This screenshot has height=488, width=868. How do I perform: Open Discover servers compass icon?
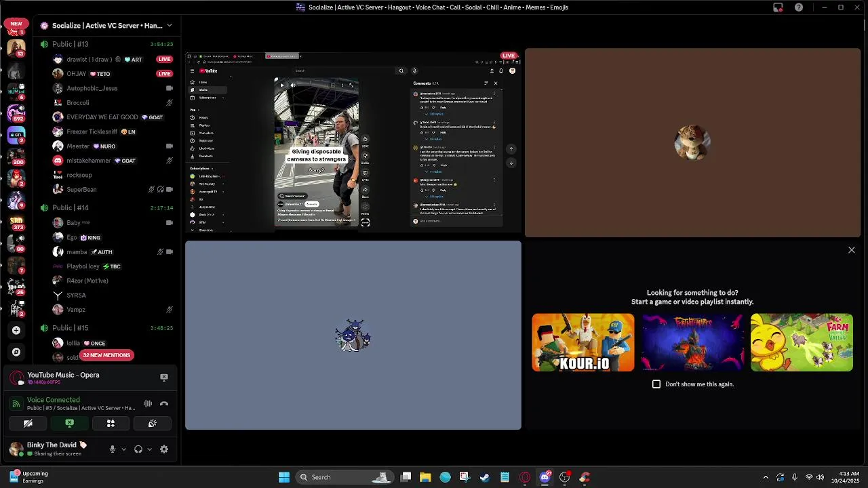pos(16,352)
